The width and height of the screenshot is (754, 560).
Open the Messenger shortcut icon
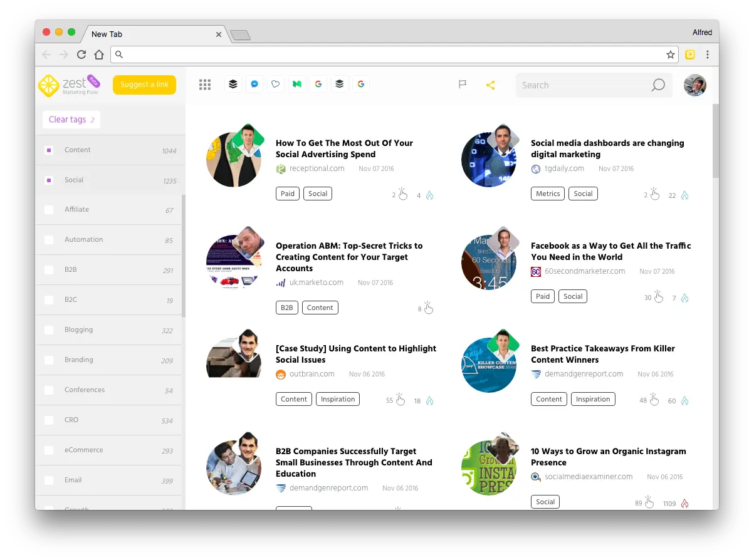(254, 84)
